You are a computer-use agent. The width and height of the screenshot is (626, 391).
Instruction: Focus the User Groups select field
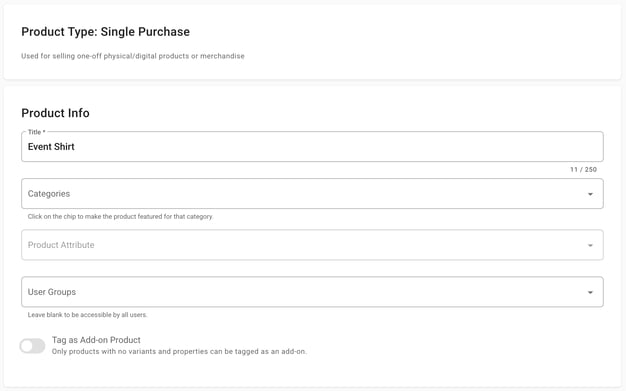[312, 292]
